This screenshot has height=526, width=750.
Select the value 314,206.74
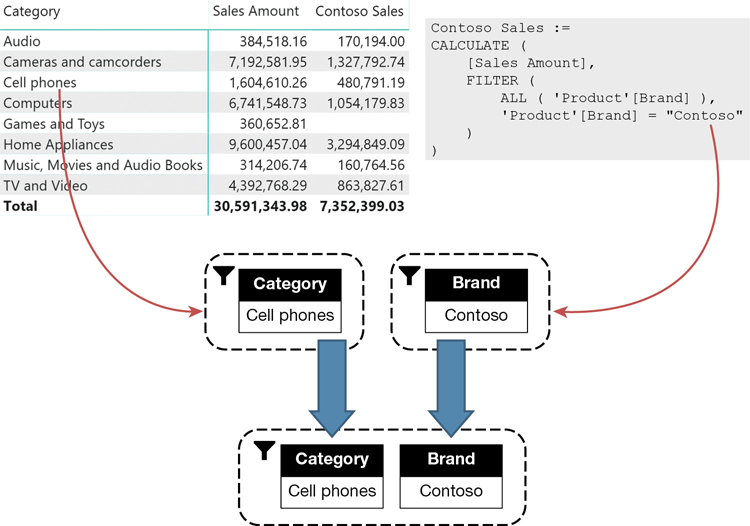tap(273, 165)
